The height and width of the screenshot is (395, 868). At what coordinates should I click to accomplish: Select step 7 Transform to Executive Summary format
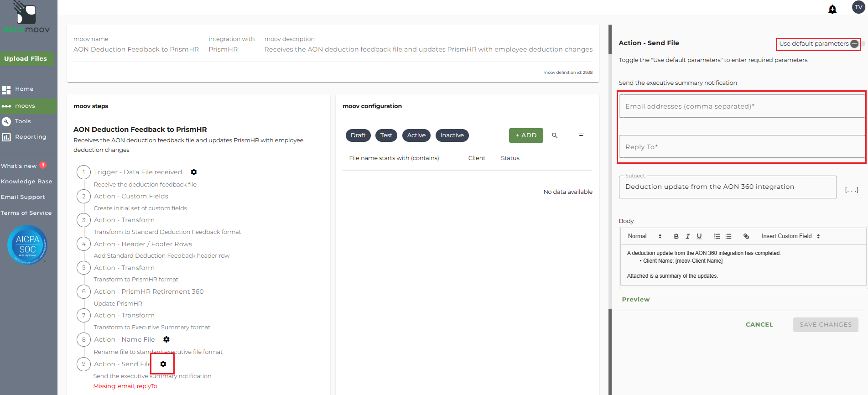pos(152,327)
